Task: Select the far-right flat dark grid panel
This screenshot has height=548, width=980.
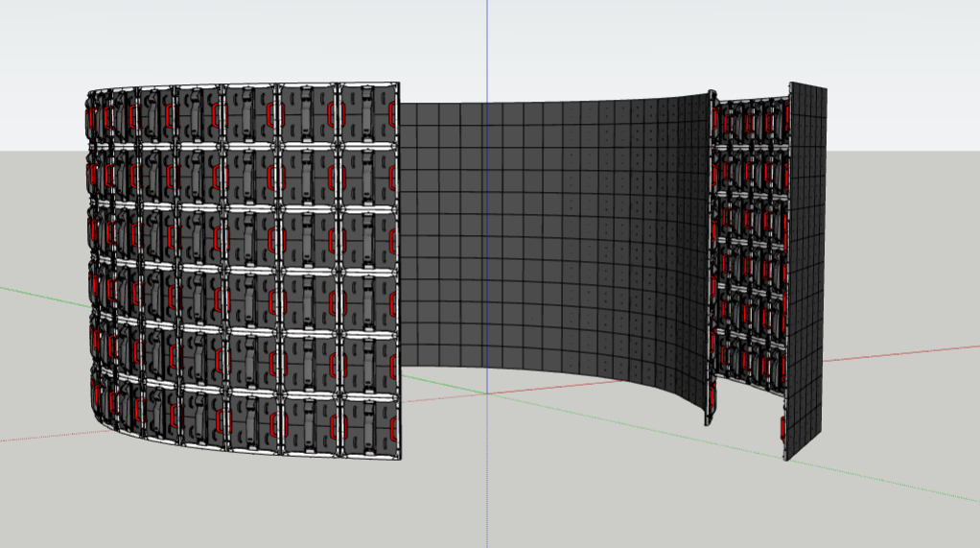Action: pos(806,269)
